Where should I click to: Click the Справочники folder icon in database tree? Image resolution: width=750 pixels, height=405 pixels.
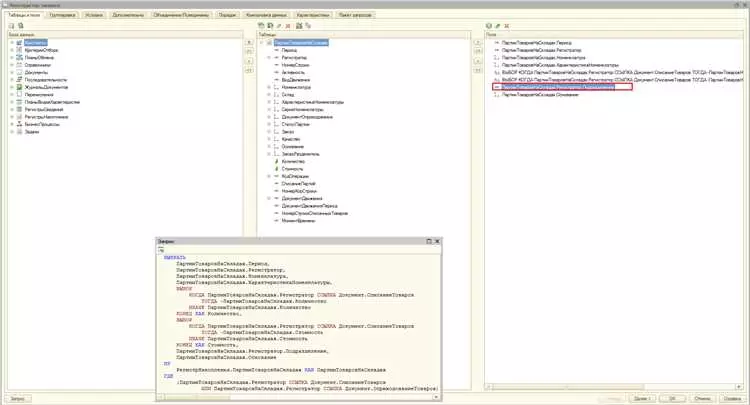tap(20, 65)
